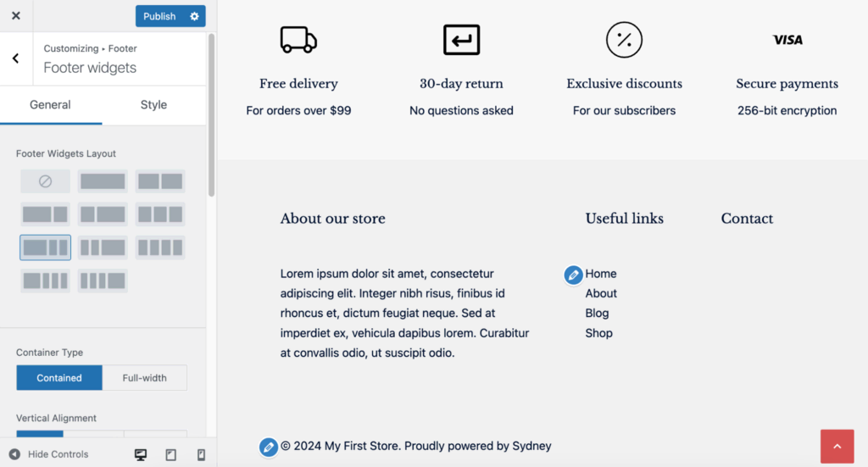Choose the single full-width column footer layout
Viewport: 868px width, 467px height.
pyautogui.click(x=103, y=181)
